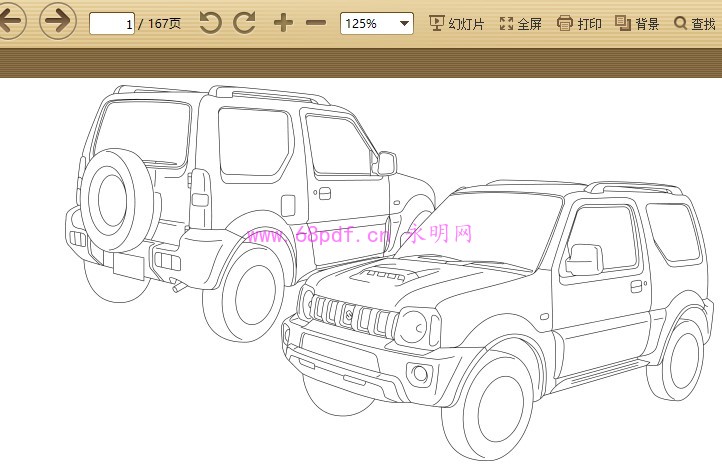This screenshot has height=464, width=722.
Task: Go to the next page with forward arrow
Action: tap(58, 22)
